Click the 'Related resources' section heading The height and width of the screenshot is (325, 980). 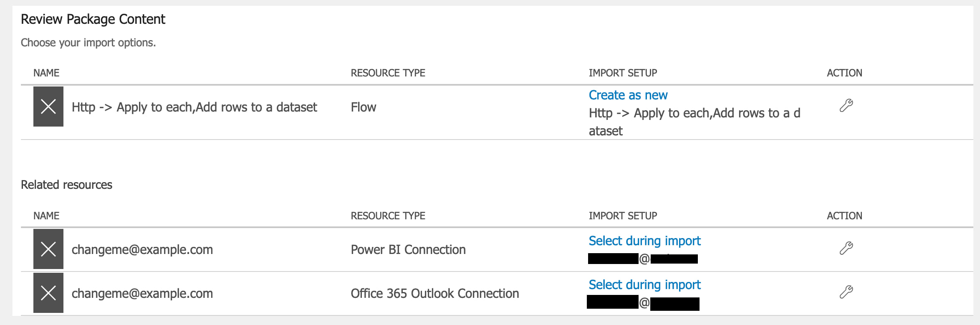[66, 185]
